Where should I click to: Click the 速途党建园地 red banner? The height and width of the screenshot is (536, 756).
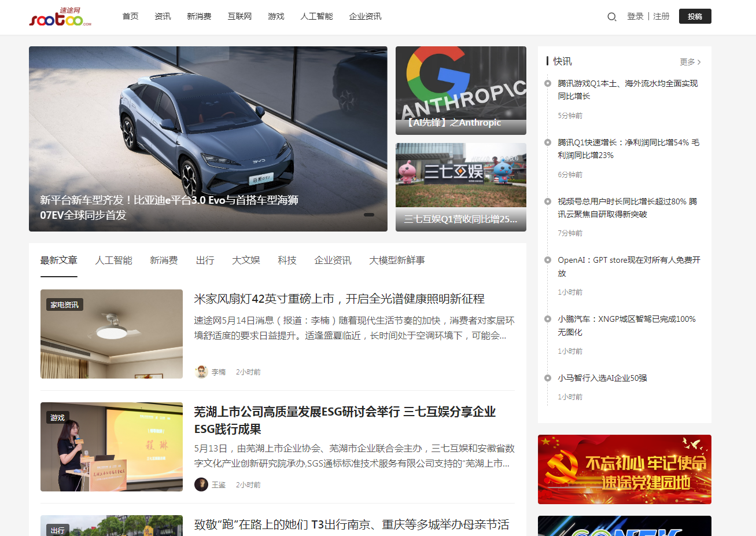(x=625, y=469)
